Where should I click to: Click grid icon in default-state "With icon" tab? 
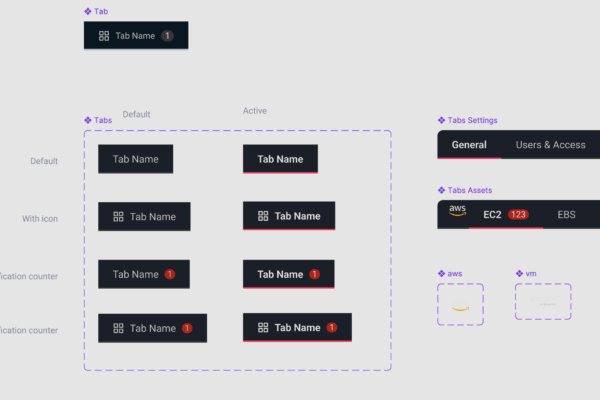[x=118, y=216]
